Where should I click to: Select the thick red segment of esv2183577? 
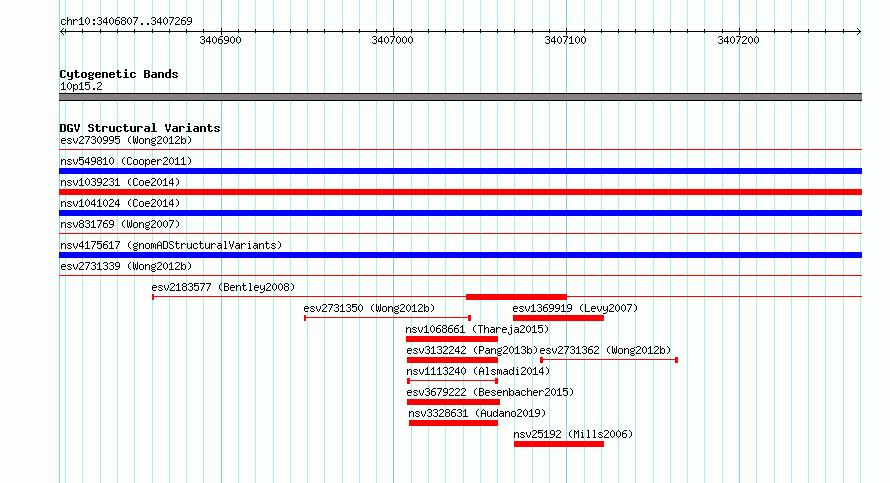pyautogui.click(x=516, y=297)
